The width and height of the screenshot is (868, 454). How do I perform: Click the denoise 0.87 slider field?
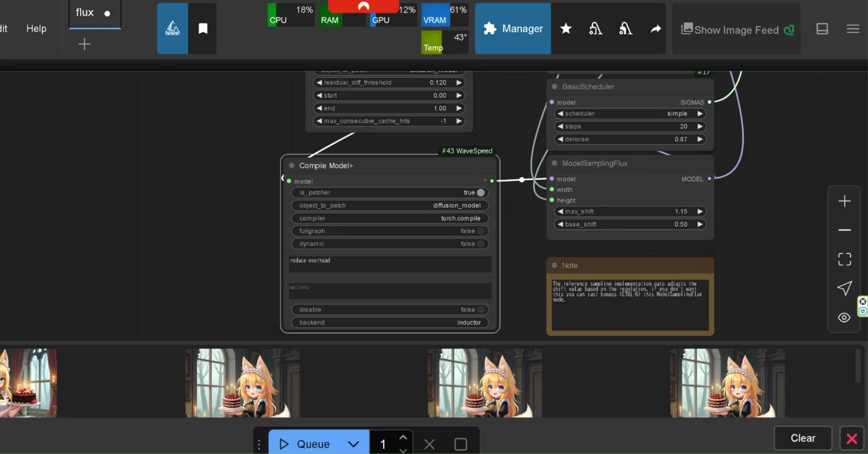pyautogui.click(x=630, y=140)
